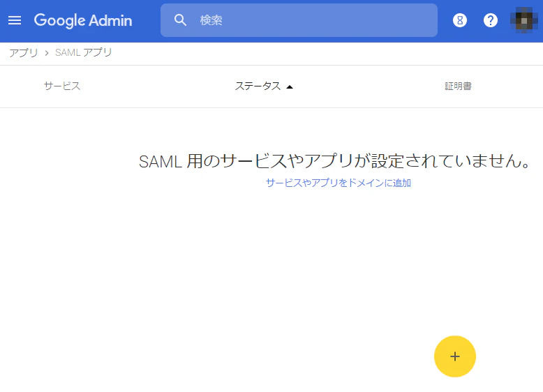This screenshot has height=392, width=543.
Task: Select the SAML not-configured message text
Action: pos(334,161)
